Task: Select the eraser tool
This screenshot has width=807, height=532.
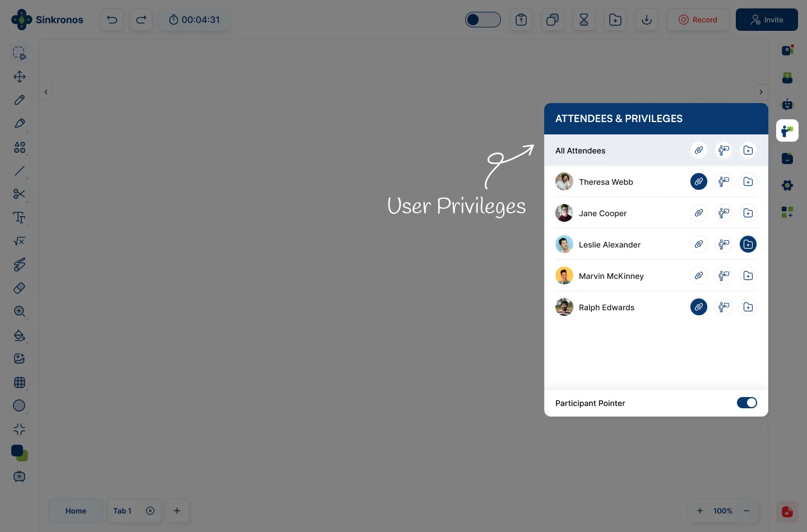Action: tap(20, 288)
